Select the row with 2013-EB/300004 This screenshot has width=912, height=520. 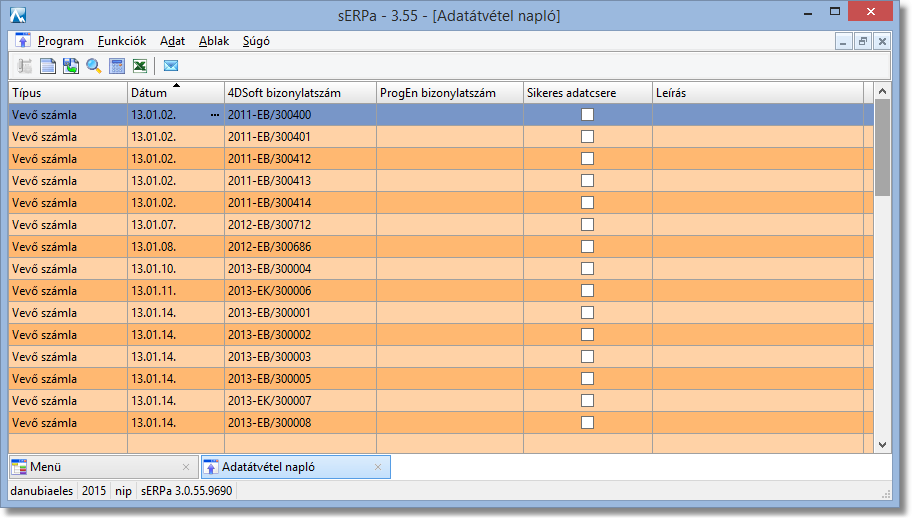[x=300, y=269]
